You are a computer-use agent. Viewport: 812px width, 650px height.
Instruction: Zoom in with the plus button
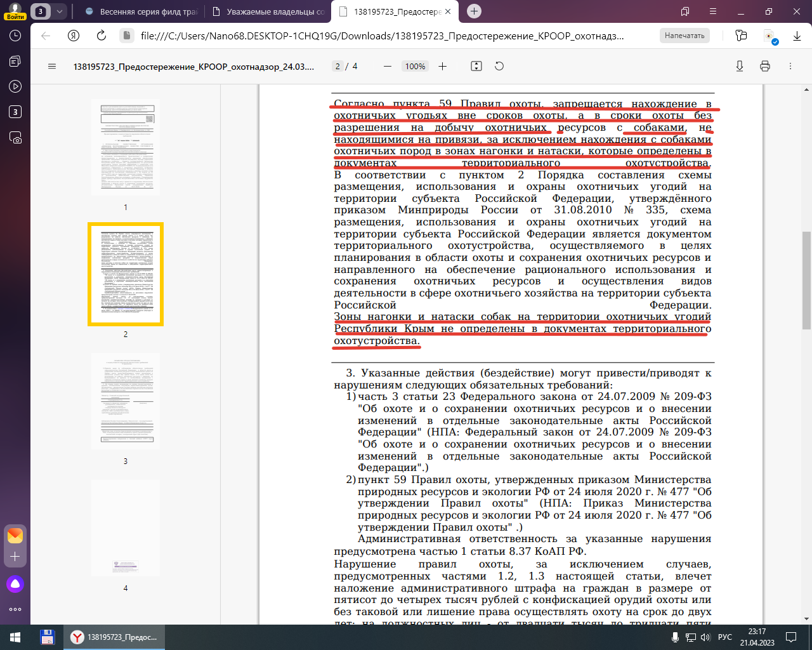pyautogui.click(x=443, y=66)
